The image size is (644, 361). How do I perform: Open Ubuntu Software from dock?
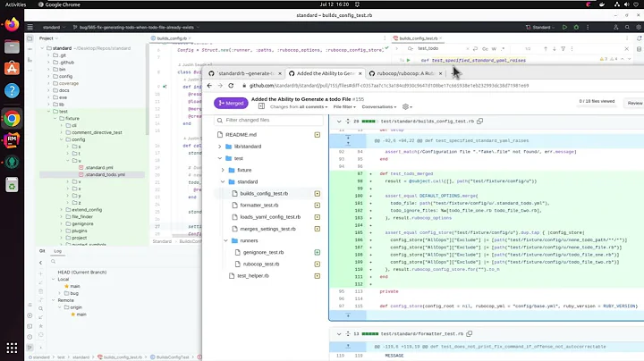12,68
